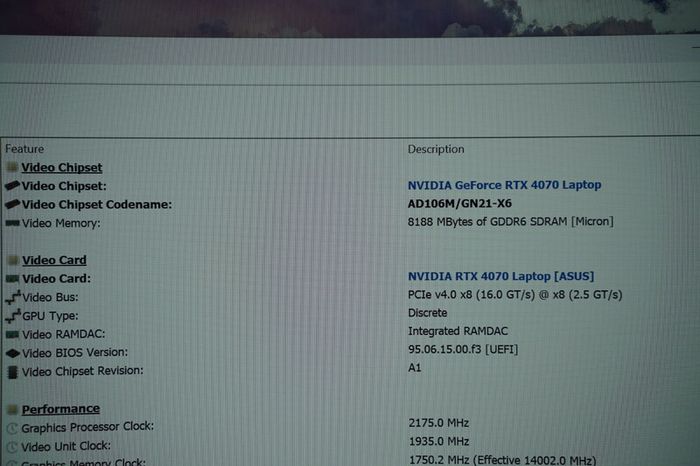Select the 'Discrete' GPU type value
The width and height of the screenshot is (700, 466).
pyautogui.click(x=428, y=313)
